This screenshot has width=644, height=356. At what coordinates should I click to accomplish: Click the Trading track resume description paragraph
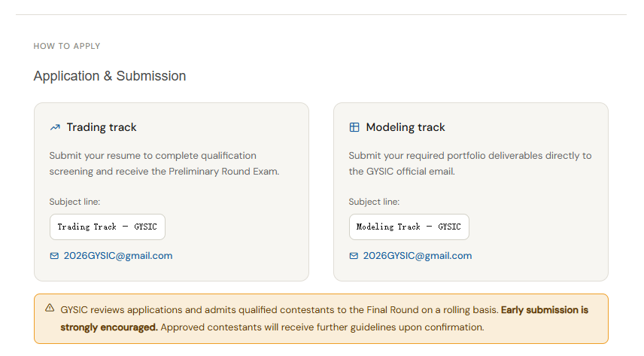click(164, 163)
